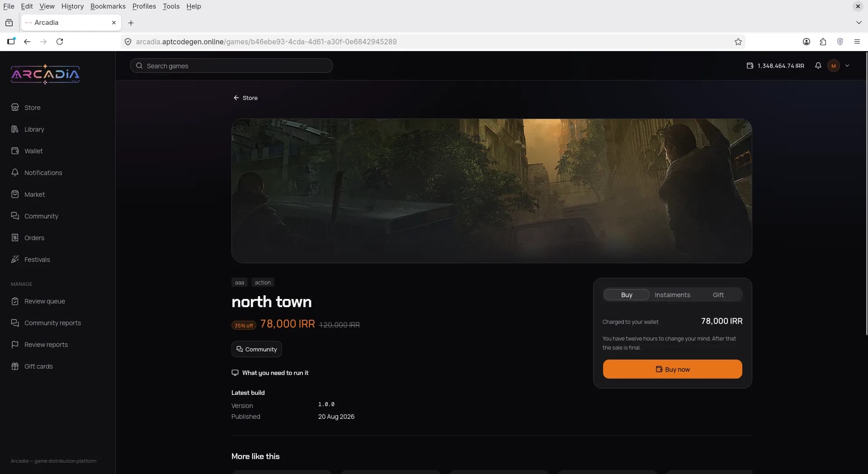This screenshot has width=868, height=474.
Task: Open the browser hamburger menu
Action: pos(857,42)
